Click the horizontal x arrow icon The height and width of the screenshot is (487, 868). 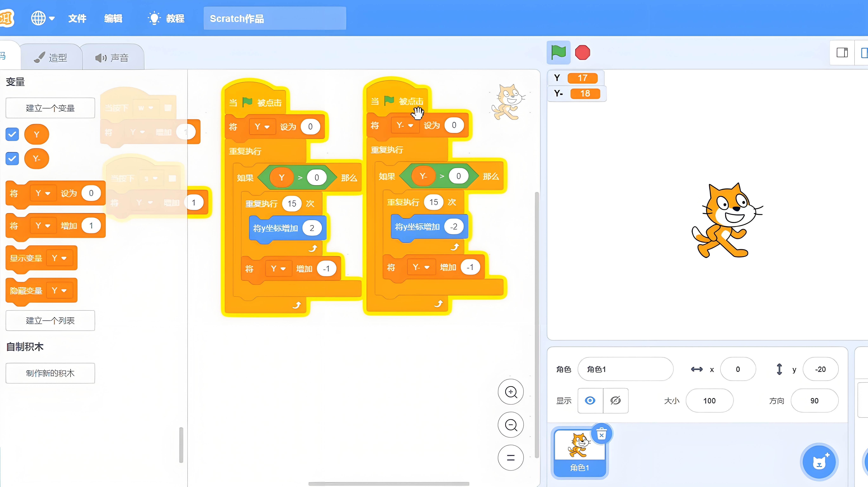point(697,370)
